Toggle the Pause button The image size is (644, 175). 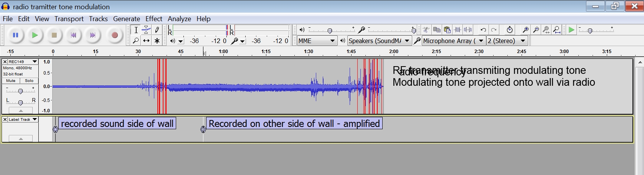pos(16,35)
